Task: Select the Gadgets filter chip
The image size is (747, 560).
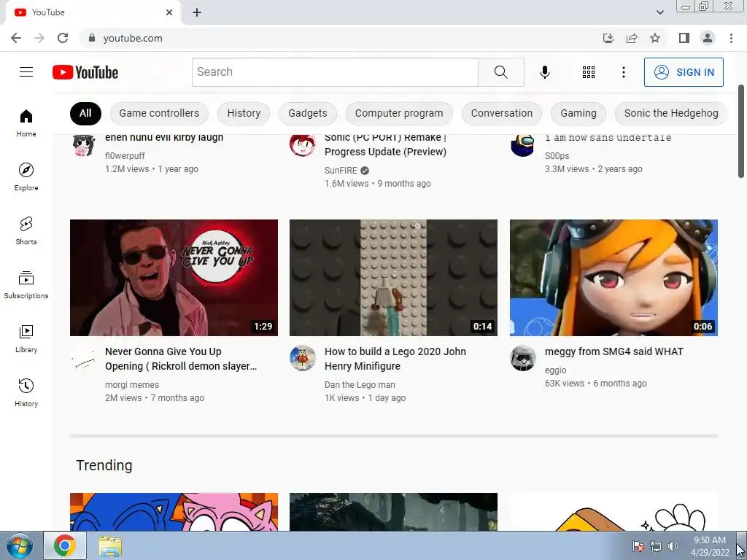Action: coord(307,113)
